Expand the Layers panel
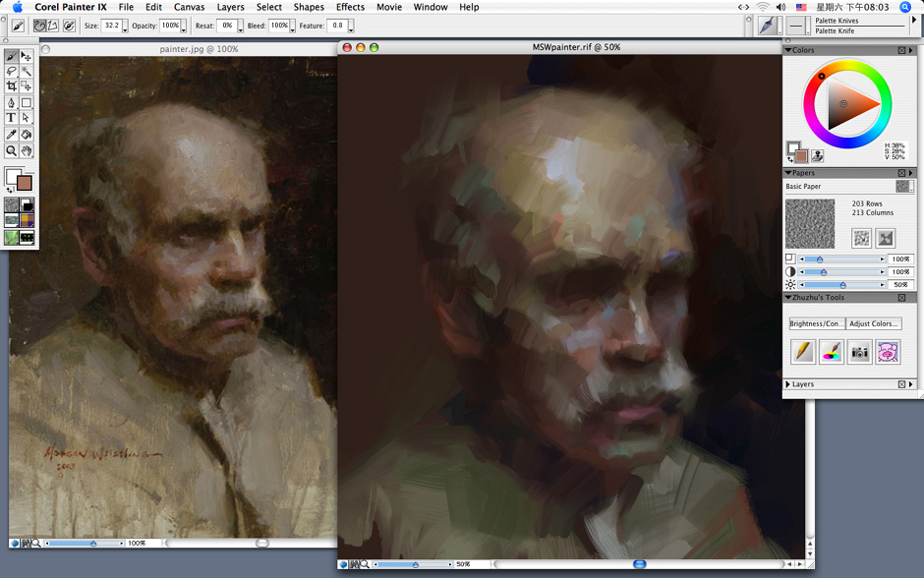The height and width of the screenshot is (578, 924). [788, 384]
